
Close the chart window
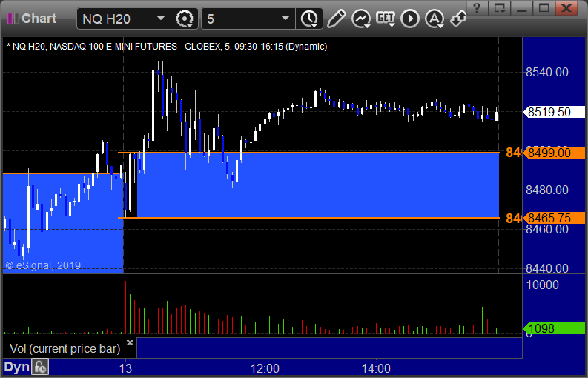coord(566,8)
